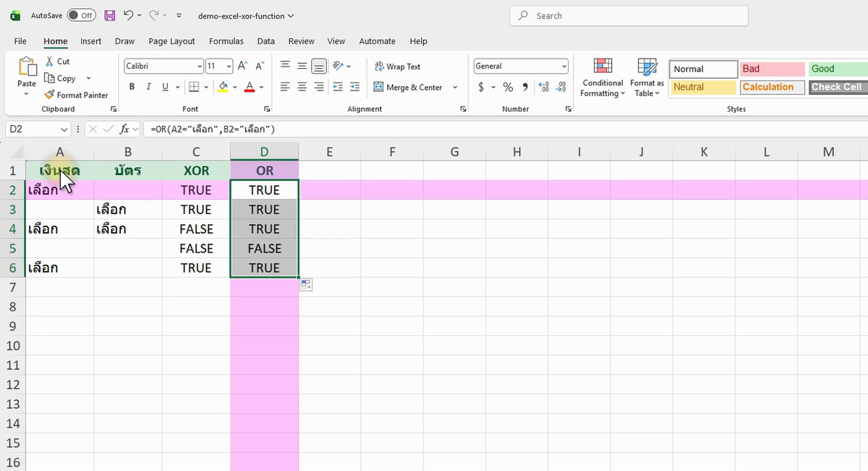This screenshot has height=471, width=868.
Task: Switch to the Formulas tab
Action: (x=226, y=41)
